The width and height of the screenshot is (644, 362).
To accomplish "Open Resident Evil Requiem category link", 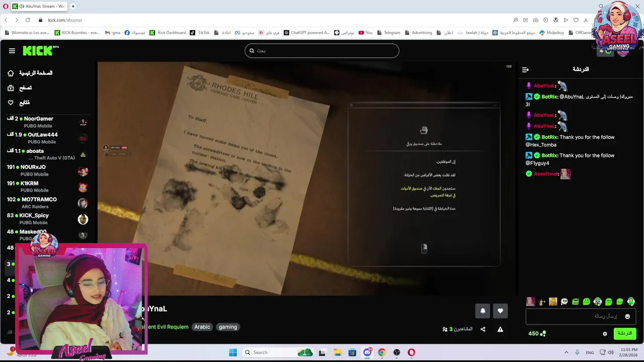I will pyautogui.click(x=165, y=327).
